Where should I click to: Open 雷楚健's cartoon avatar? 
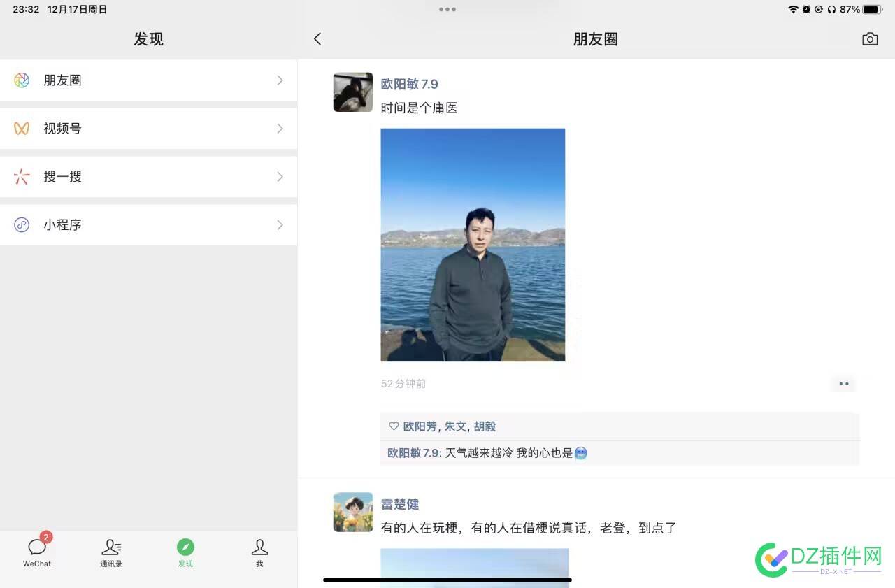click(353, 512)
